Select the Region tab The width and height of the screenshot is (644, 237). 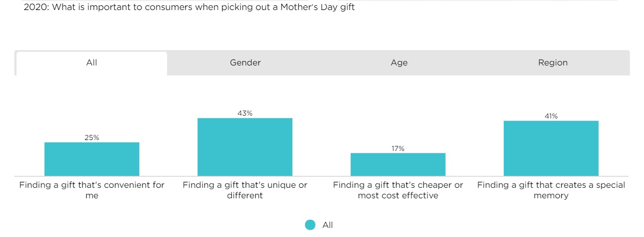click(x=553, y=63)
